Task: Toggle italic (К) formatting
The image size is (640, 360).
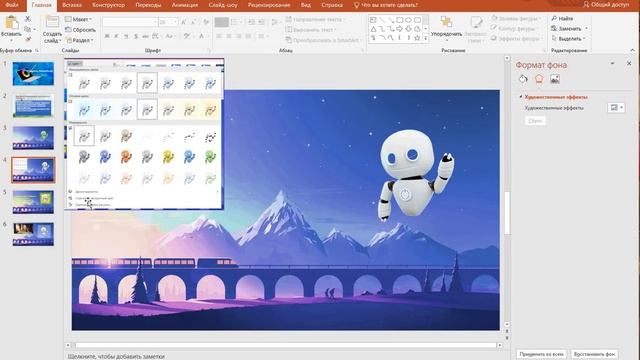Action: pyautogui.click(x=116, y=36)
